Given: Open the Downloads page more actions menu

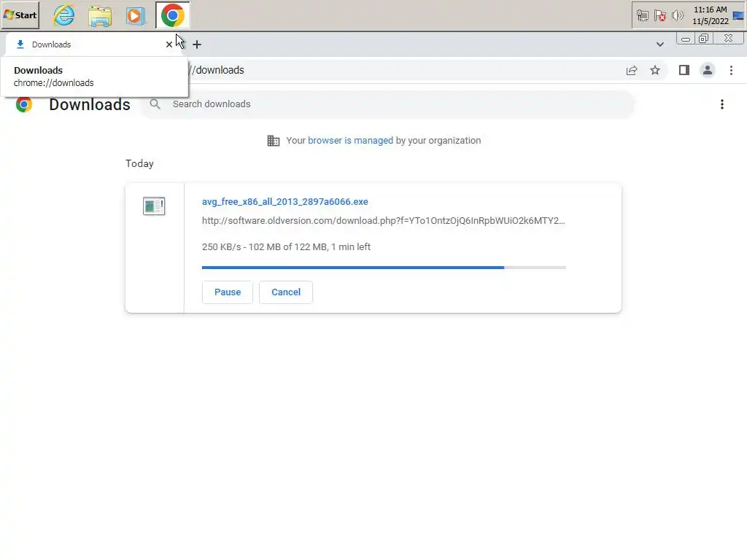Looking at the screenshot, I should tap(722, 104).
